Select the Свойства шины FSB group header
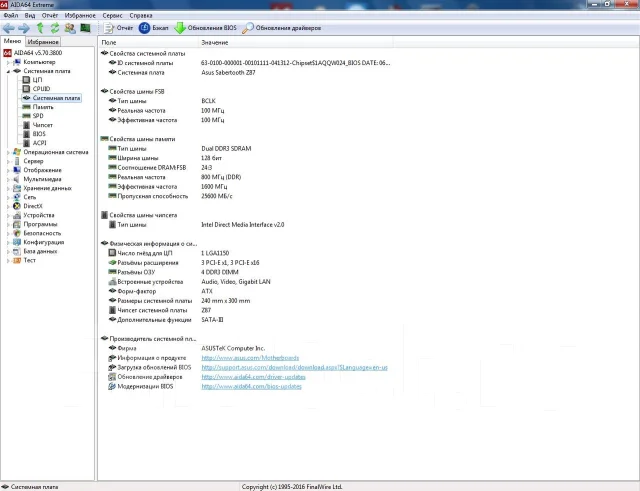Image resolution: width=640 pixels, height=491 pixels. (133, 91)
